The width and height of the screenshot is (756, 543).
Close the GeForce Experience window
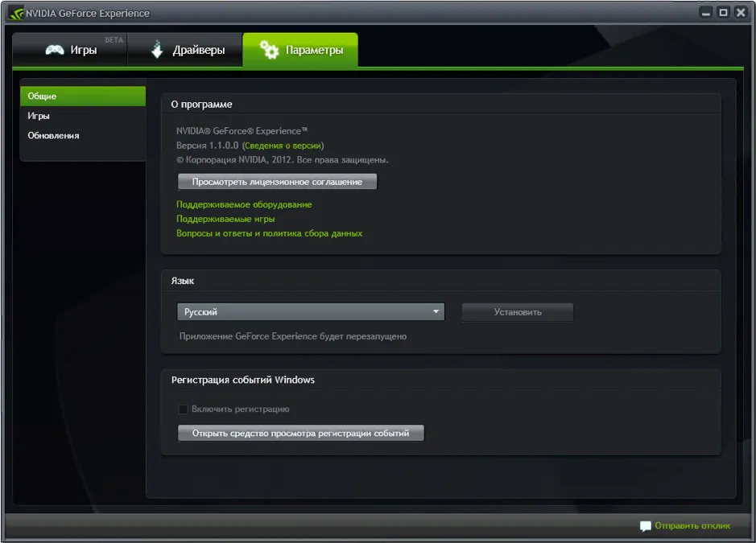pyautogui.click(x=741, y=13)
